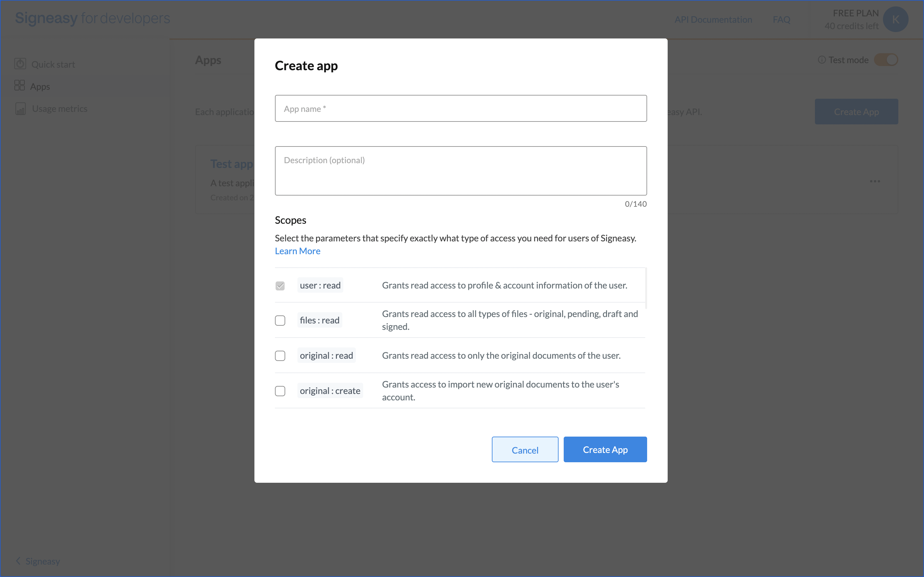This screenshot has height=577, width=924.
Task: Click into the Description text area
Action: tap(460, 171)
